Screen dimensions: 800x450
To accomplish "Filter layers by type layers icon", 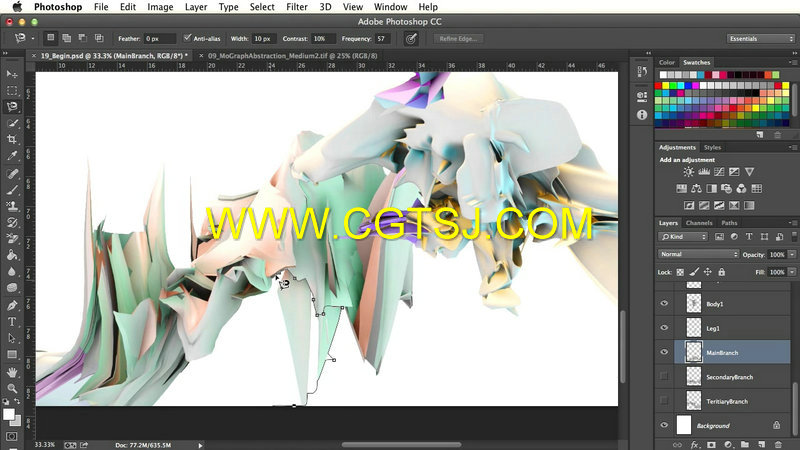I will tap(749, 237).
